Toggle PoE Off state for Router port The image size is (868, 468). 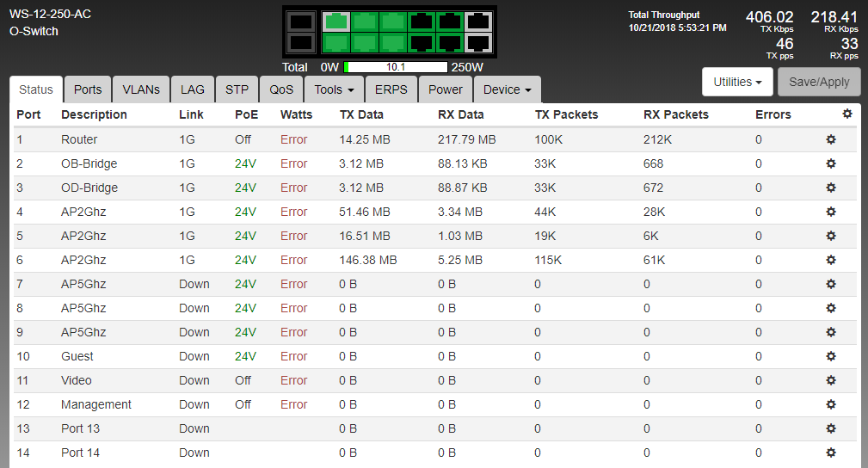click(x=243, y=139)
